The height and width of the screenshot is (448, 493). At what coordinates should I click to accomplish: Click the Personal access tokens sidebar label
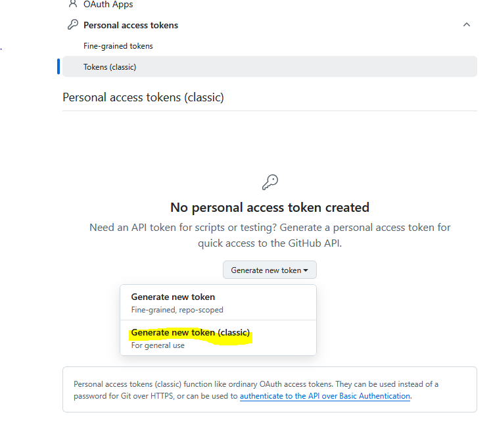click(x=131, y=25)
